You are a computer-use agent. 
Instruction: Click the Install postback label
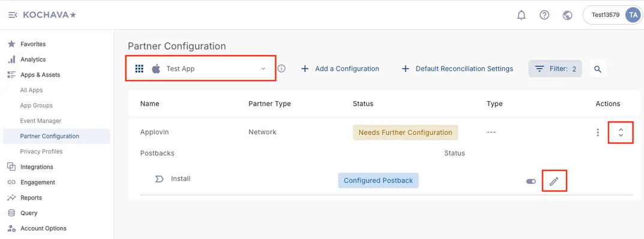pyautogui.click(x=180, y=179)
